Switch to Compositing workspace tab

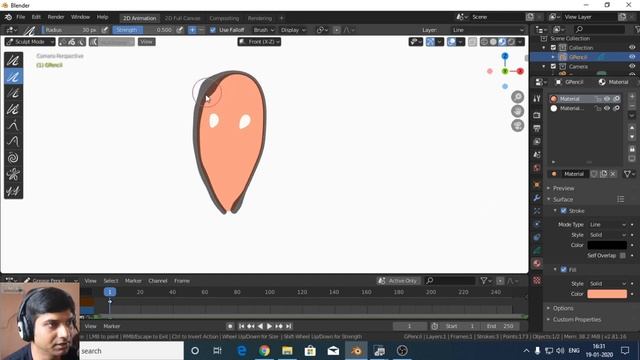(224, 18)
